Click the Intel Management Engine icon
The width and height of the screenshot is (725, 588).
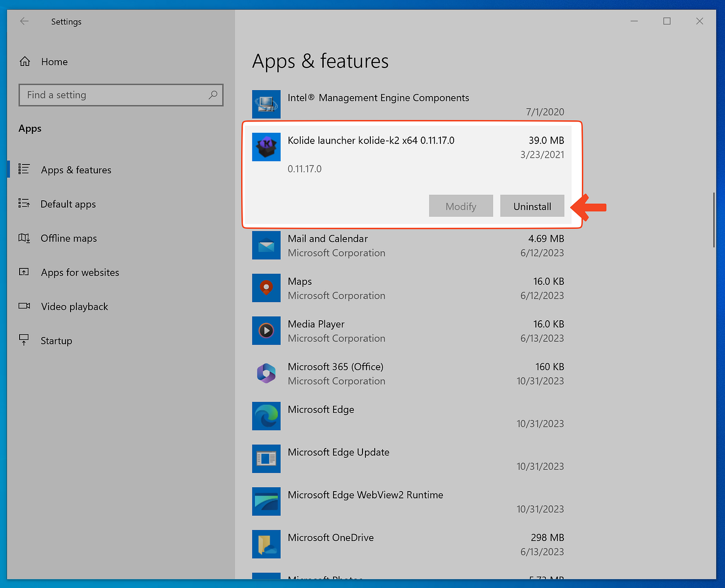(266, 104)
